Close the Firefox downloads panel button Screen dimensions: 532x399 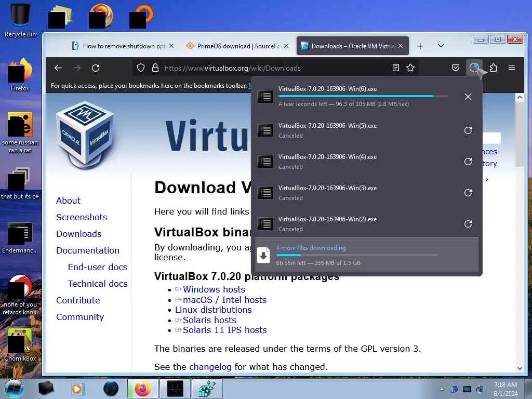tap(474, 68)
